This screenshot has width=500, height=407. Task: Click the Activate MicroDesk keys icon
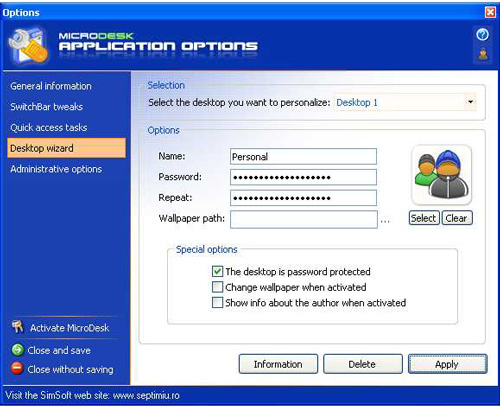coord(18,327)
